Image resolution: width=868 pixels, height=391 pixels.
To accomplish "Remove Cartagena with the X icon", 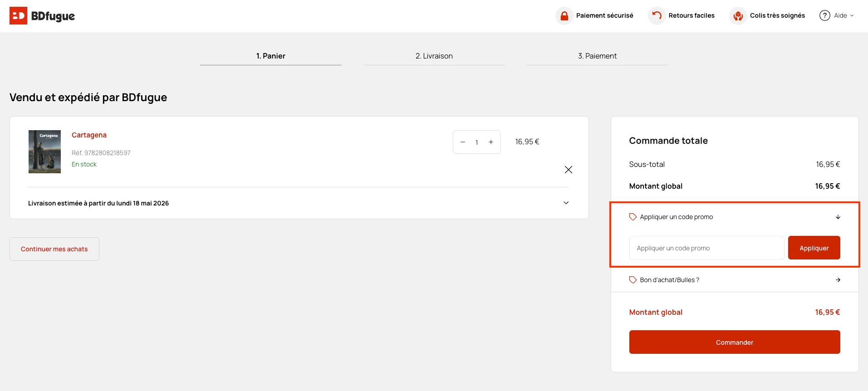I will pos(568,170).
